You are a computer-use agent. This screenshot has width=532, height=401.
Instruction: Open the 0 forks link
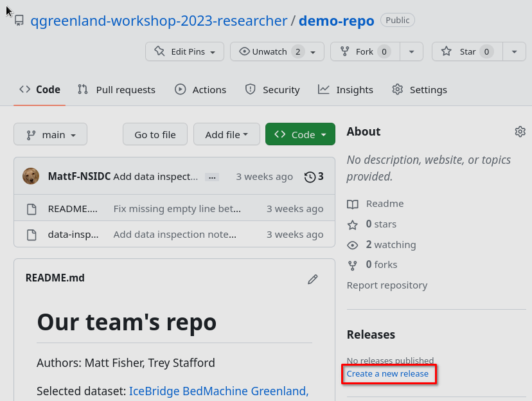point(382,265)
